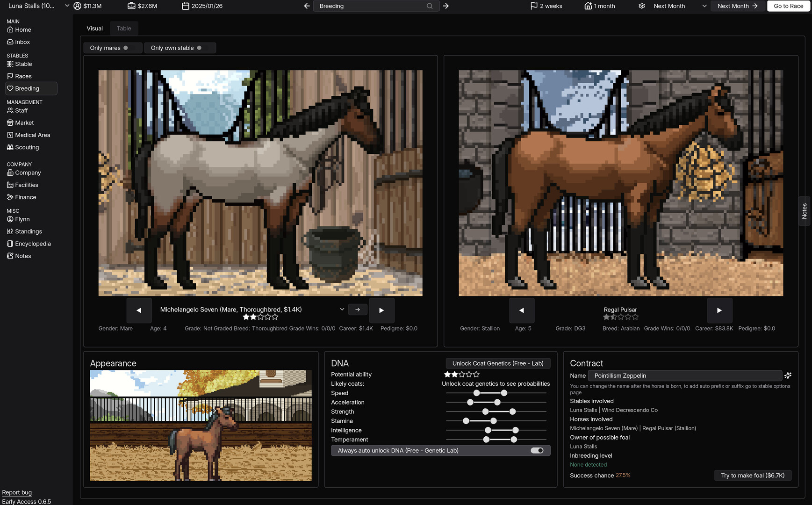Enable the Only mares filter
This screenshot has height=505, width=812.
113,48
